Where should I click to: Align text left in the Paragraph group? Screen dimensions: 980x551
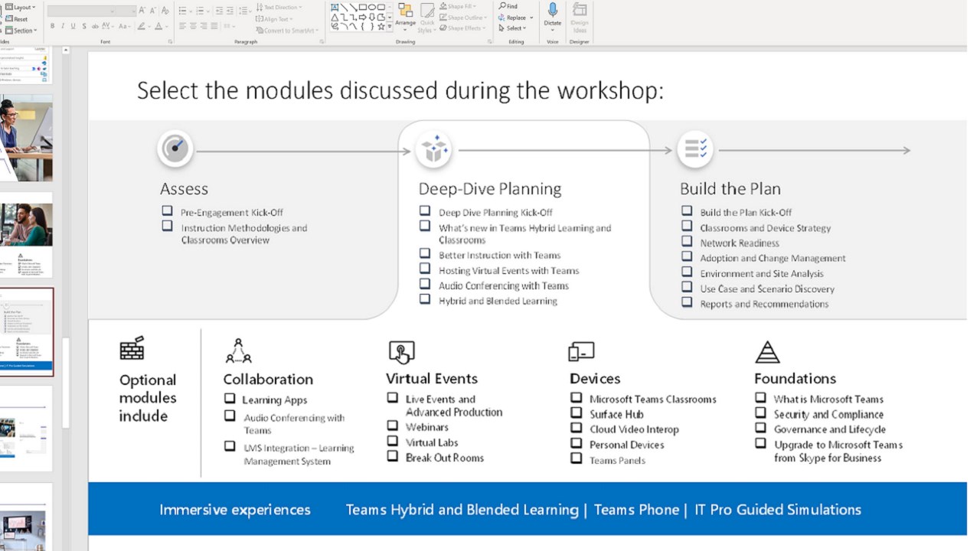[182, 26]
